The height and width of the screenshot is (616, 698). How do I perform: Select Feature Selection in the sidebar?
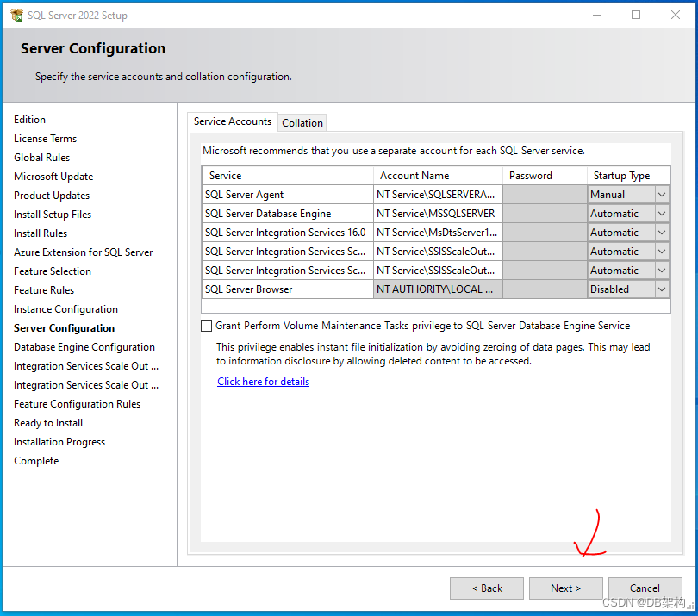[x=52, y=271]
